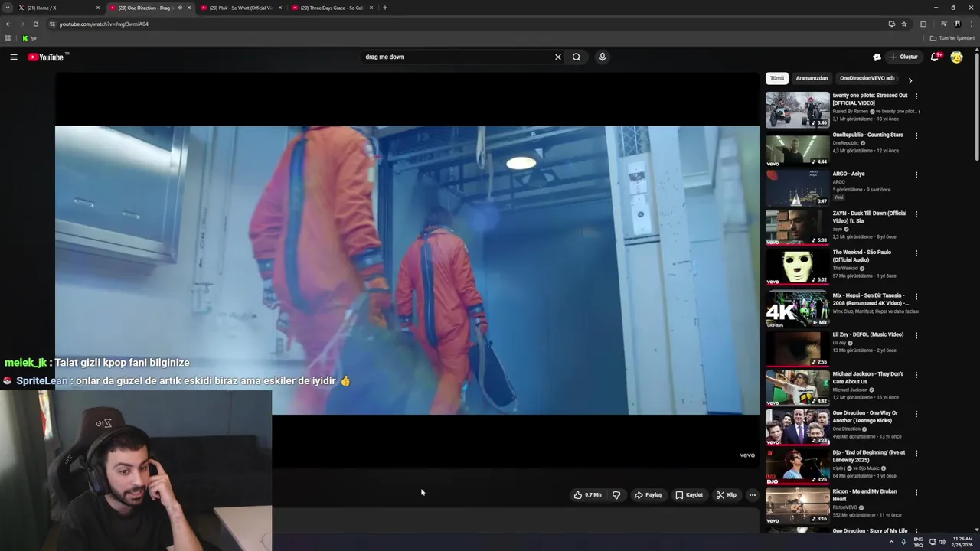Open OneRepublic Counting Stars thumbnail
980x551 pixels.
point(797,148)
